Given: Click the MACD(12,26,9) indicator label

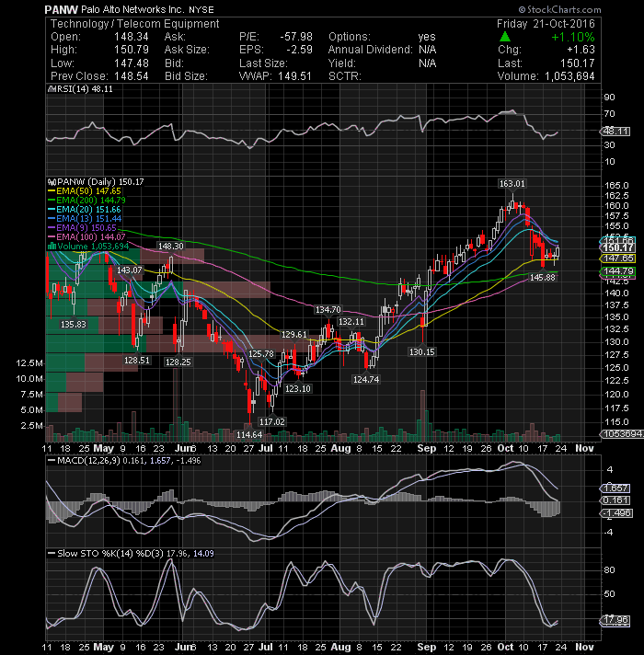Looking at the screenshot, I should click(x=88, y=461).
